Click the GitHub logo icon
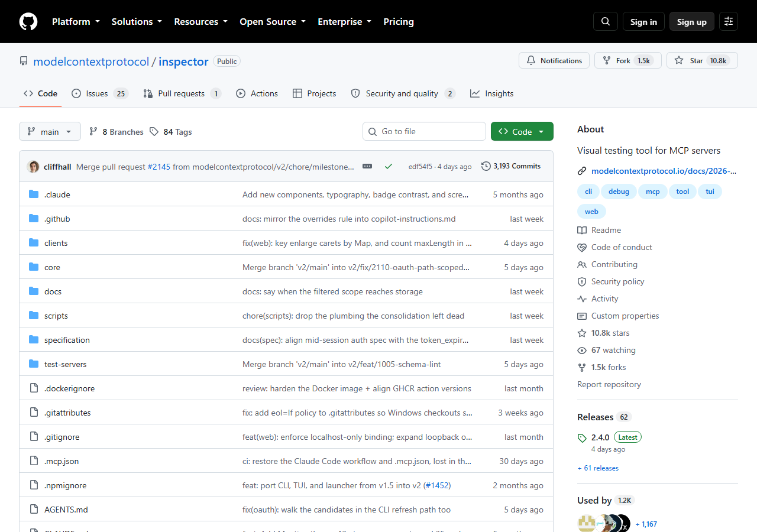Image resolution: width=757 pixels, height=532 pixels. pyautogui.click(x=28, y=21)
